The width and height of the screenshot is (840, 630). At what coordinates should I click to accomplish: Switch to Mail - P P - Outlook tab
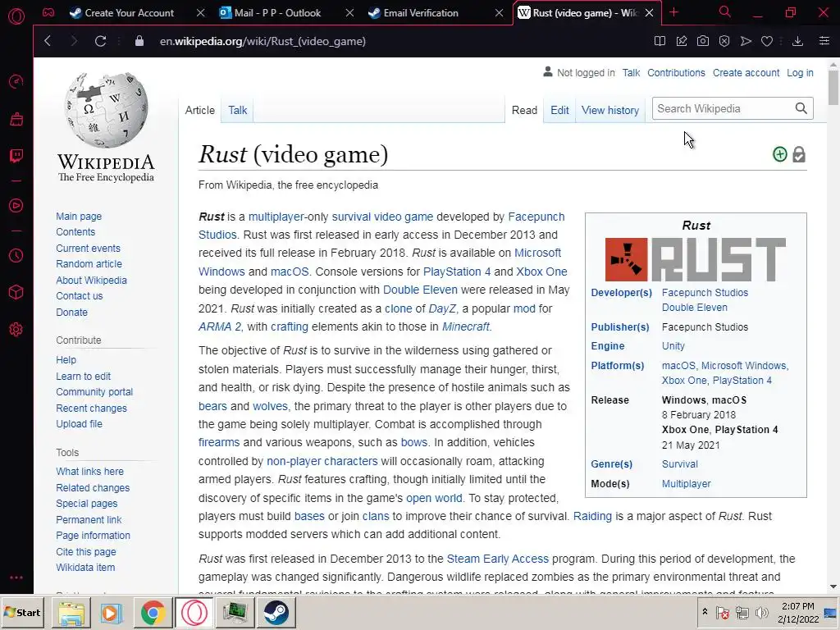coord(277,12)
